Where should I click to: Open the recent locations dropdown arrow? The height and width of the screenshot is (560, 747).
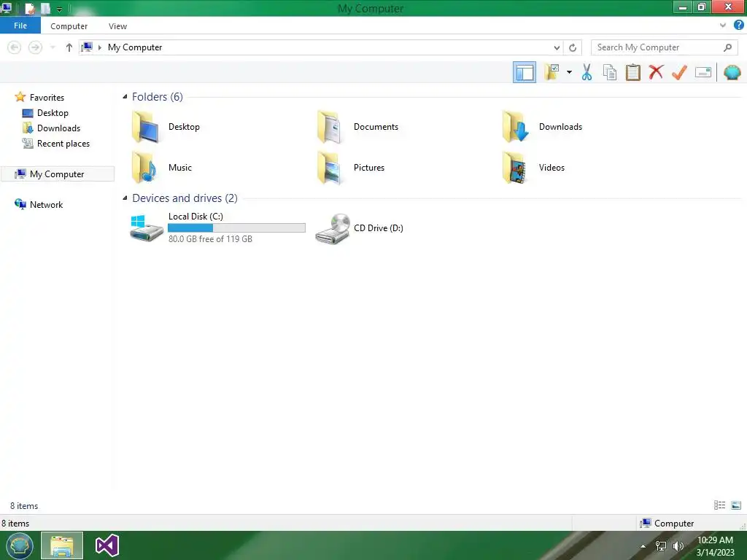(x=53, y=47)
